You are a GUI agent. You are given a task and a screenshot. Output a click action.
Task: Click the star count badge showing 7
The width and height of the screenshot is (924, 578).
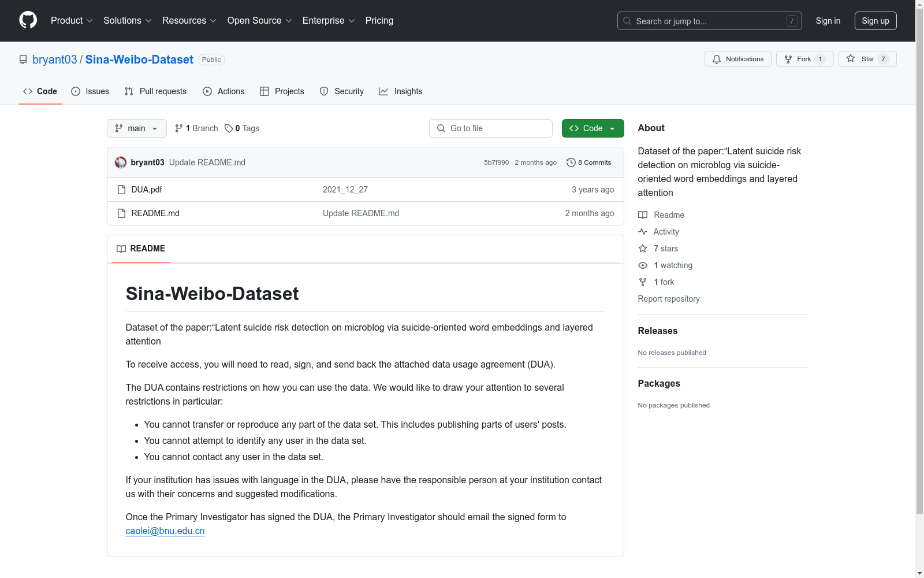coord(883,59)
